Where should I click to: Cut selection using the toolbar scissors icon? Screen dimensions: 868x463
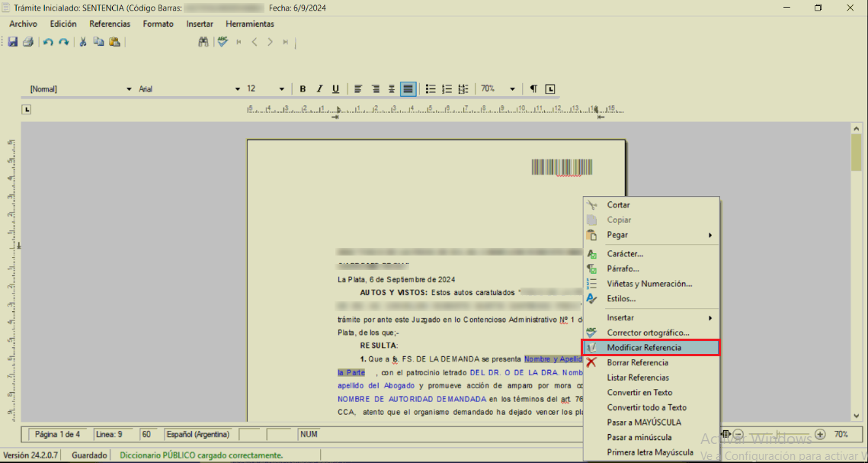83,41
